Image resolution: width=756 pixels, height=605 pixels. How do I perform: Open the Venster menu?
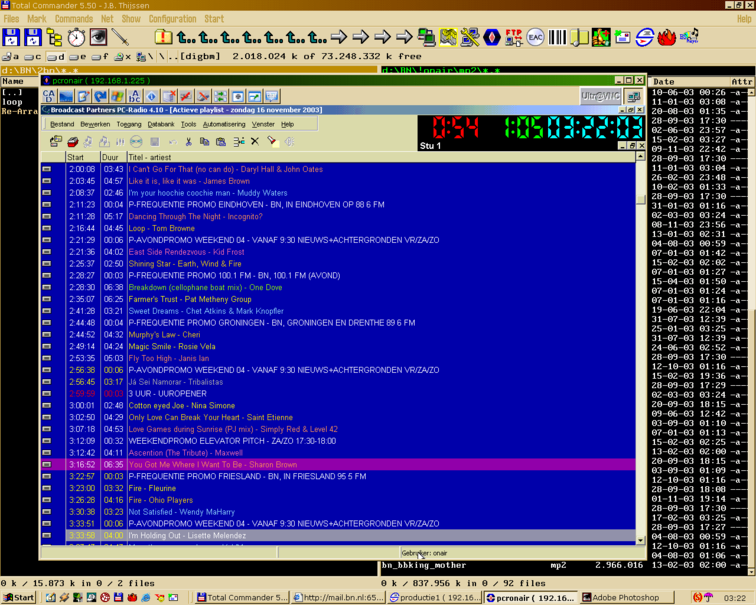(263, 124)
